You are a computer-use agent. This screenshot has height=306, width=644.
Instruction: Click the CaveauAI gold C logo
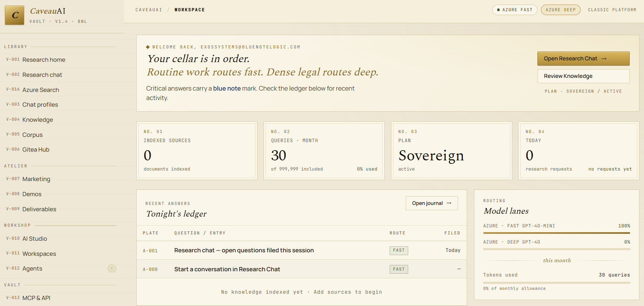click(15, 15)
